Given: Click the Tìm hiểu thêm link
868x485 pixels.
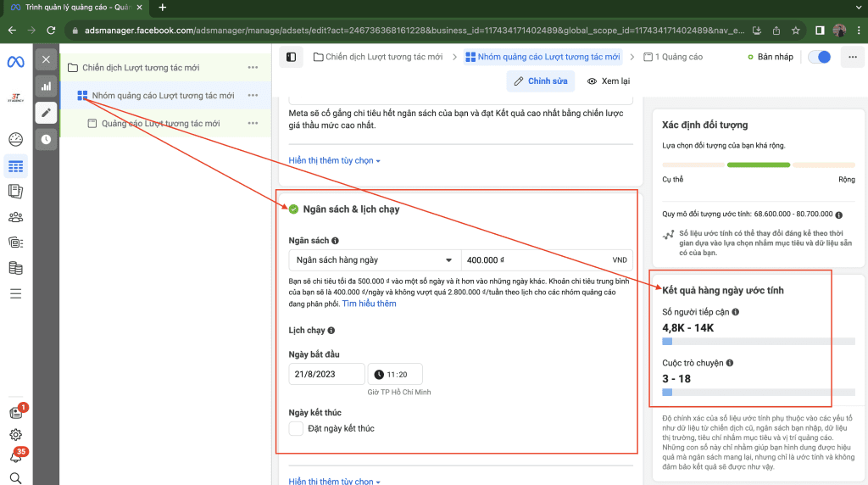Looking at the screenshot, I should coord(370,304).
